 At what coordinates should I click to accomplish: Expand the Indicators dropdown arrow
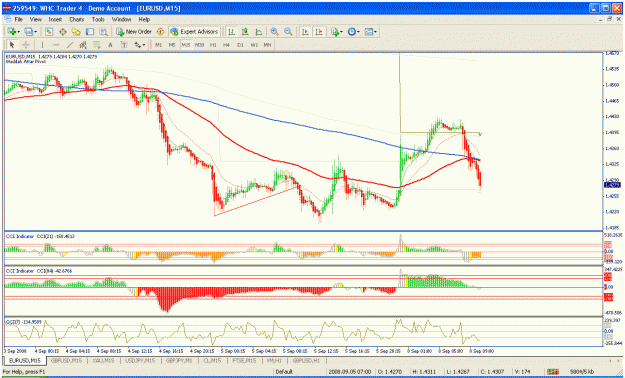tap(341, 32)
